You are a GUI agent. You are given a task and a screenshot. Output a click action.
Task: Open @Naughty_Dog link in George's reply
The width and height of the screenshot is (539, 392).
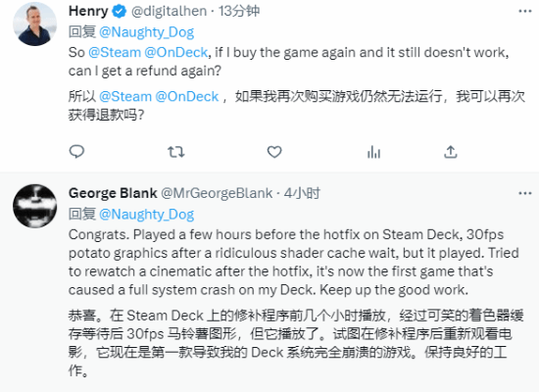pos(146,215)
